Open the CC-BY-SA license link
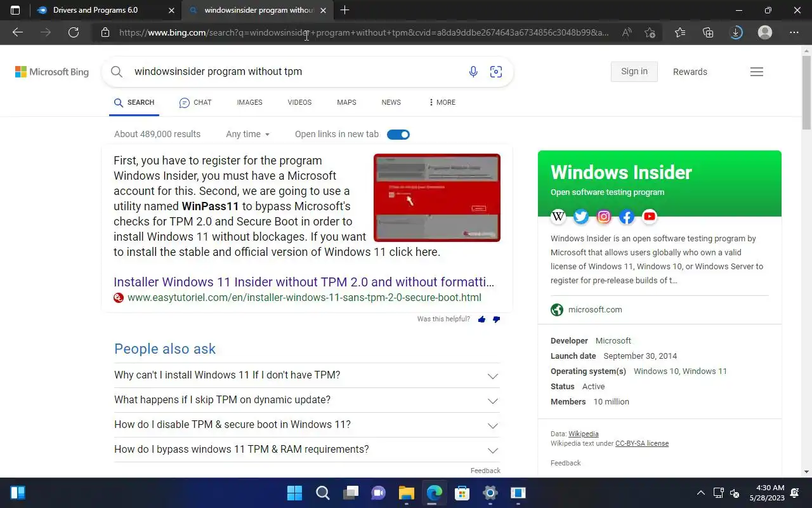 pyautogui.click(x=642, y=443)
